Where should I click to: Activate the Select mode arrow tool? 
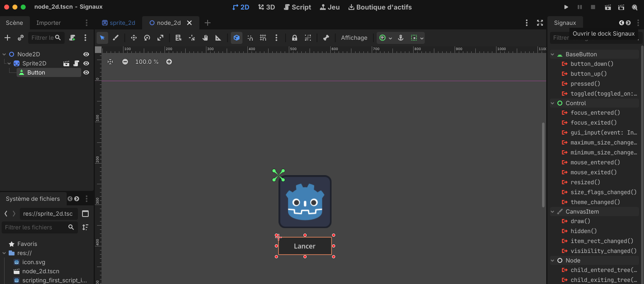coord(102,38)
